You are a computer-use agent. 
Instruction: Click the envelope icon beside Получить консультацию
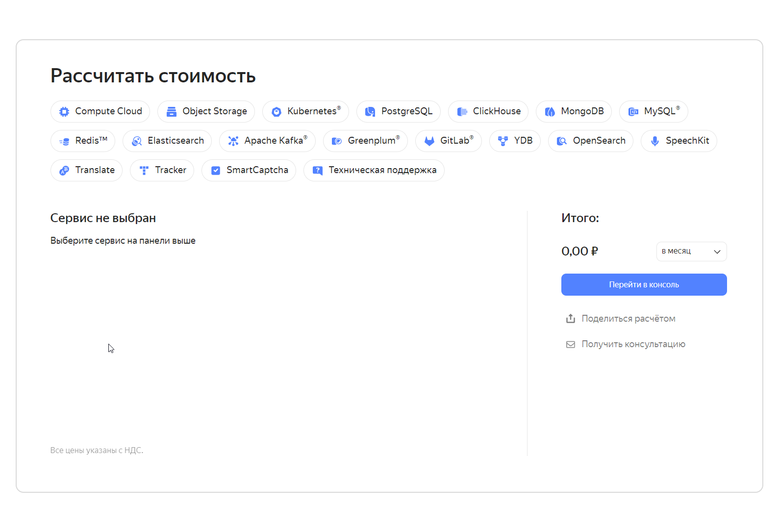pos(571,345)
